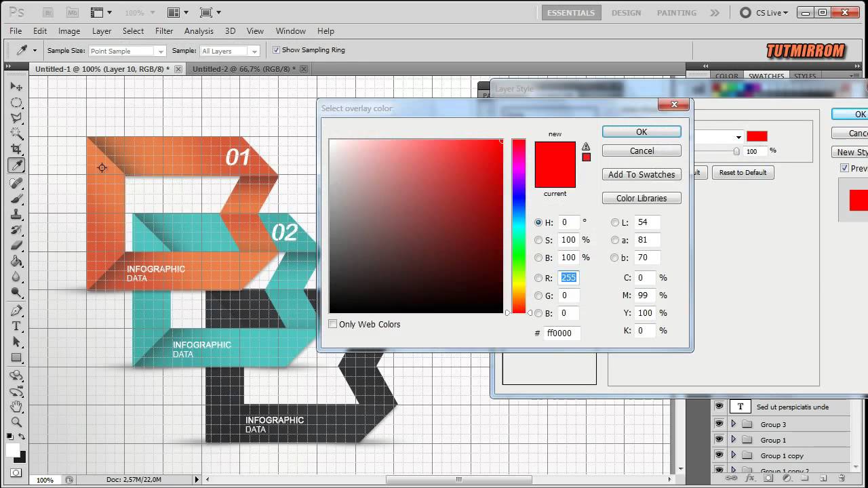Select the Elliptical Marquee tool
Viewport: 868px width, 488px height.
[x=16, y=102]
